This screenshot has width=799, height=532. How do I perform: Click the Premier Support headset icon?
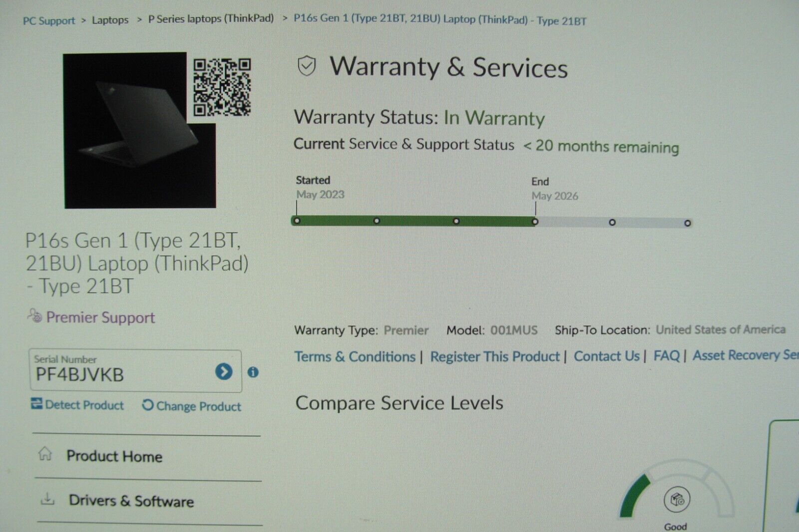[x=34, y=315]
